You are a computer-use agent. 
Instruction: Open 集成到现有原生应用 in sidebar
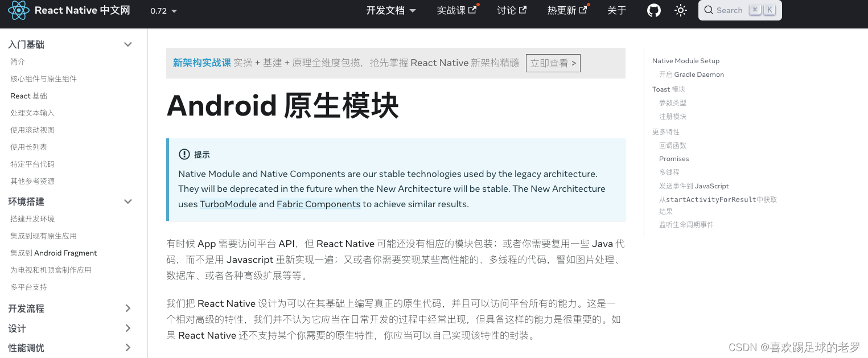pos(43,236)
